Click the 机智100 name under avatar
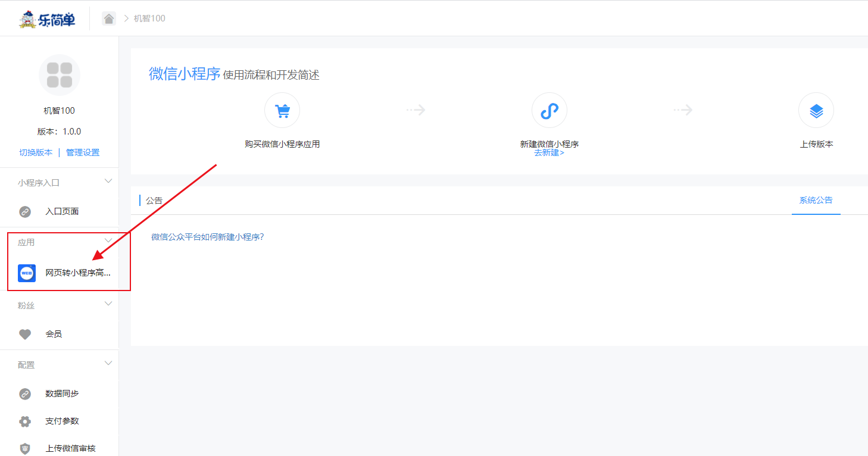The width and height of the screenshot is (868, 456). 60,111
